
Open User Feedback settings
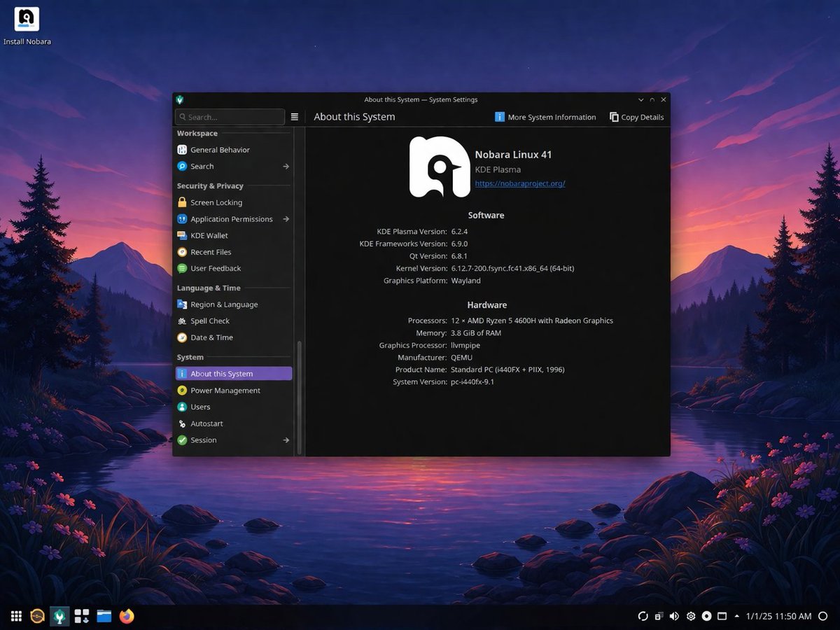click(234, 269)
